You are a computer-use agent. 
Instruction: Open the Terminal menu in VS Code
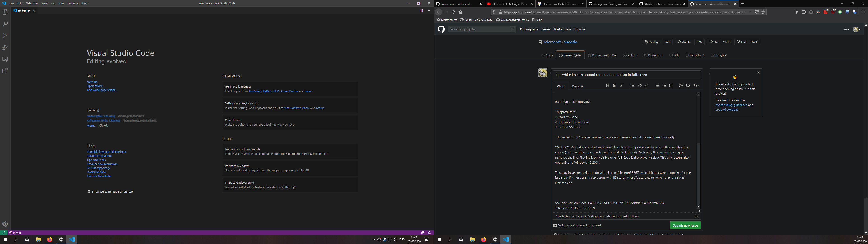click(x=73, y=3)
